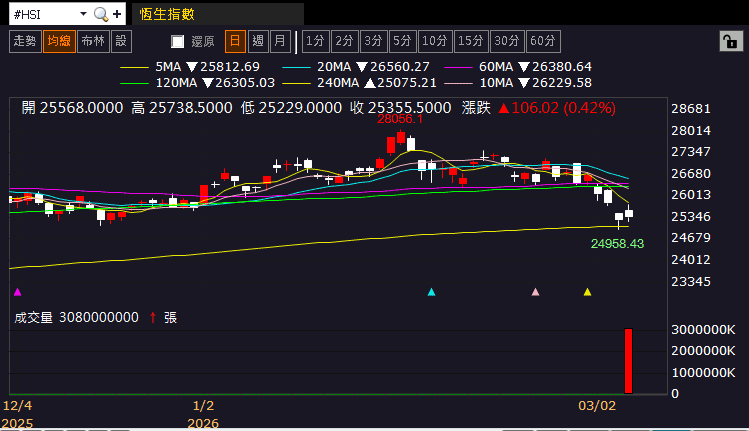This screenshot has width=749, height=431.
Task: Click the 23345 price axis label
Action: pyautogui.click(x=691, y=281)
